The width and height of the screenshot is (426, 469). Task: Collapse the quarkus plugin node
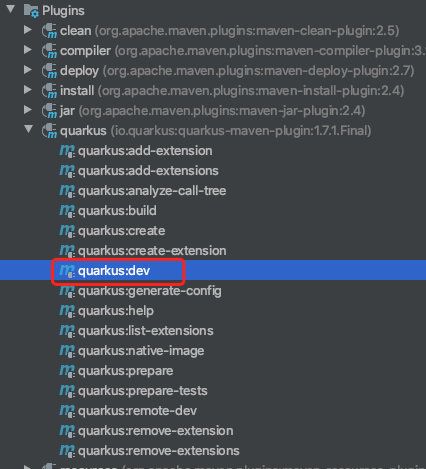pyautogui.click(x=29, y=129)
